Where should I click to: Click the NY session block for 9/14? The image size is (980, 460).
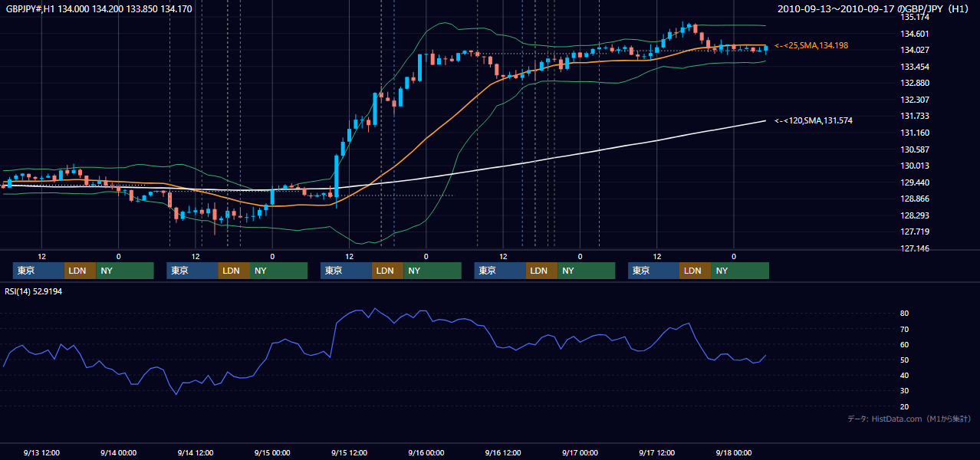pyautogui.click(x=279, y=271)
